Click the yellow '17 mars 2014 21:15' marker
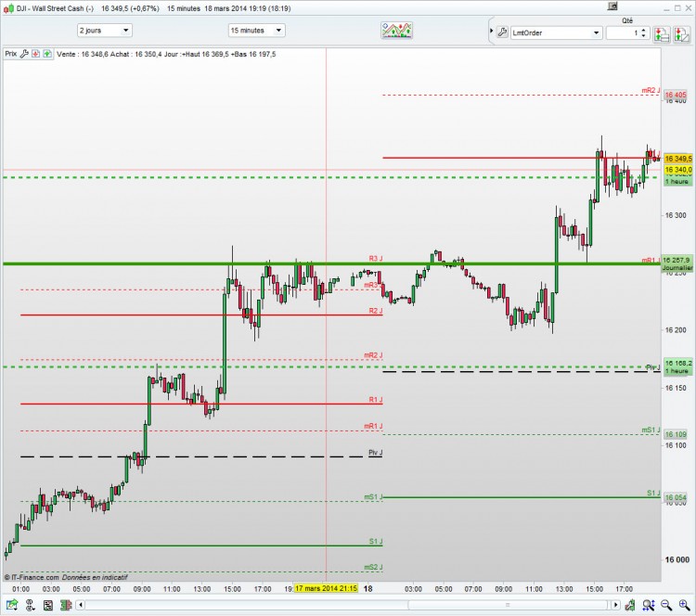This screenshot has width=696, height=616. [x=326, y=588]
